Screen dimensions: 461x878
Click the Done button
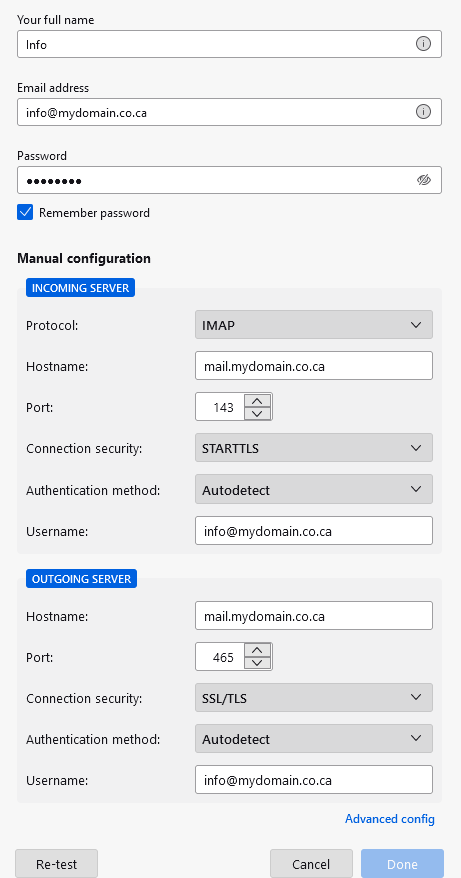[402, 864]
